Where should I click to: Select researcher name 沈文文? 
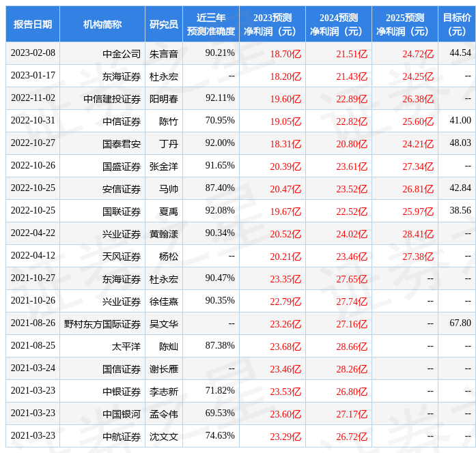[164, 437]
